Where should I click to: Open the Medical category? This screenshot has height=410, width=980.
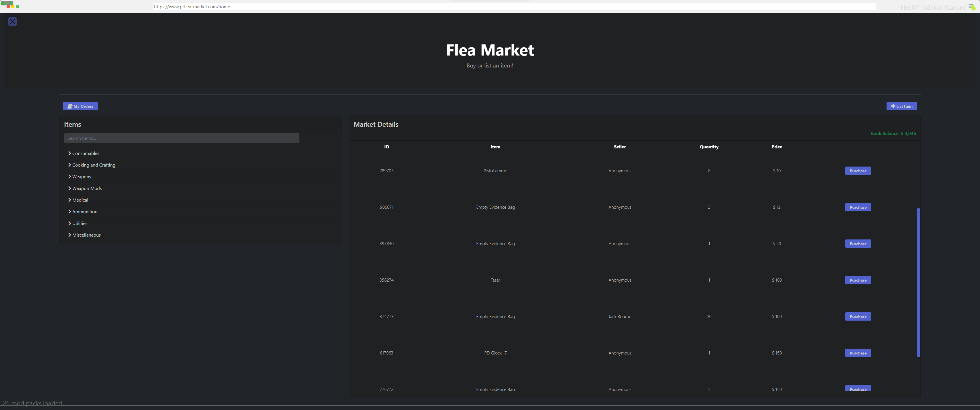coord(79,200)
